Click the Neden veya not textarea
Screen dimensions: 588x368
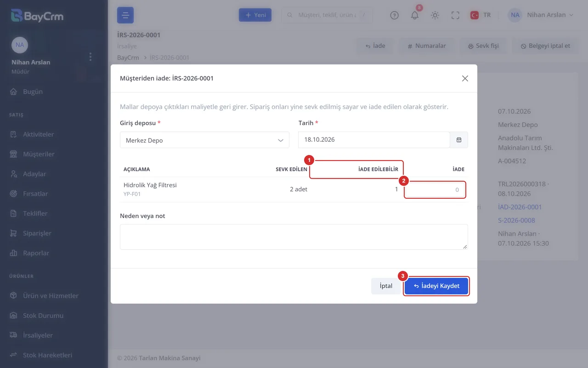click(294, 237)
